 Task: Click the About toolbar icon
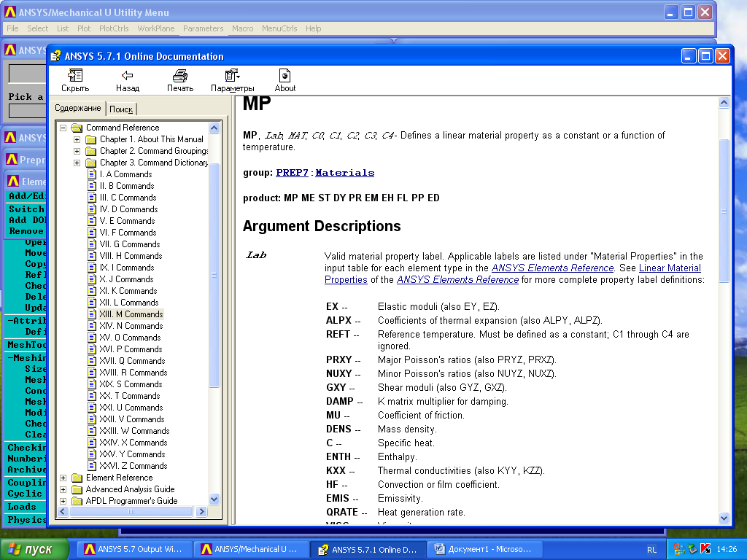click(285, 75)
